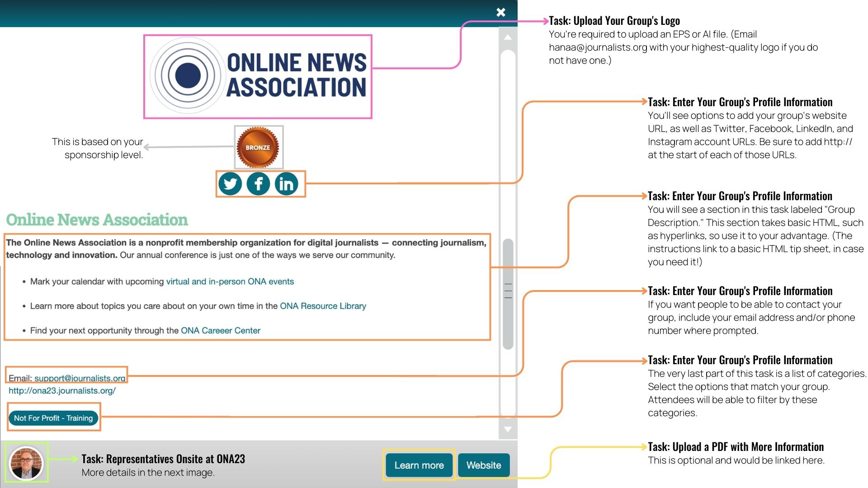Viewport: 868px width, 488px height.
Task: Open the ONA Resource Library link
Action: coord(322,306)
